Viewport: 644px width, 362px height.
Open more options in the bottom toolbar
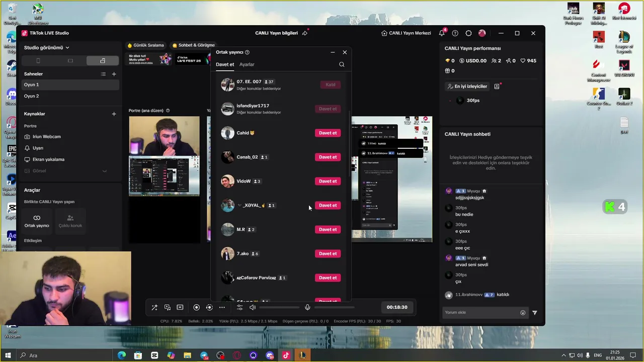tap(222, 307)
